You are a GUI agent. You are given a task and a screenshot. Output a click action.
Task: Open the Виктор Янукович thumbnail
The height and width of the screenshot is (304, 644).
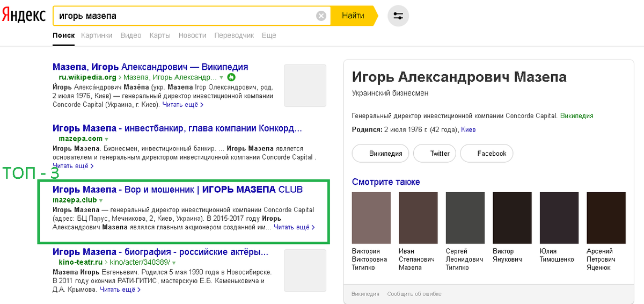(512, 218)
